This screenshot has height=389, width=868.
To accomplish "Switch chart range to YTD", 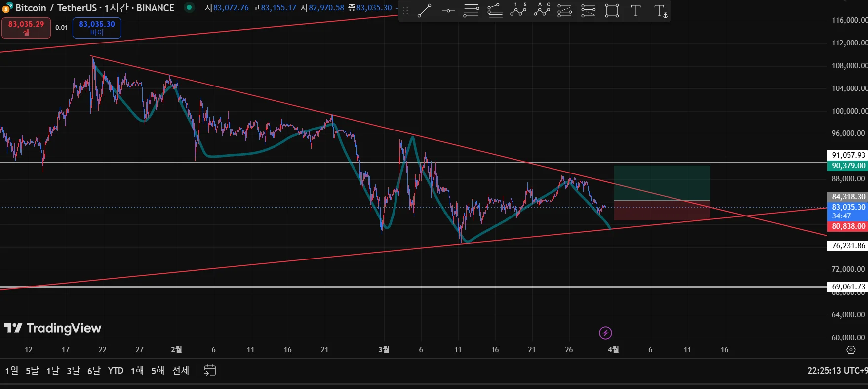I will 116,370.
